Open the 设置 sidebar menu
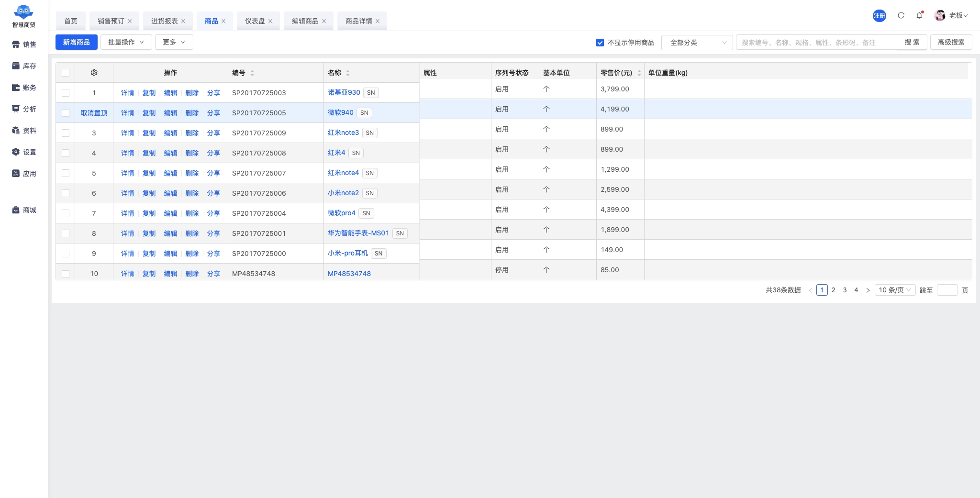Viewport: 980px width, 498px height. [24, 152]
